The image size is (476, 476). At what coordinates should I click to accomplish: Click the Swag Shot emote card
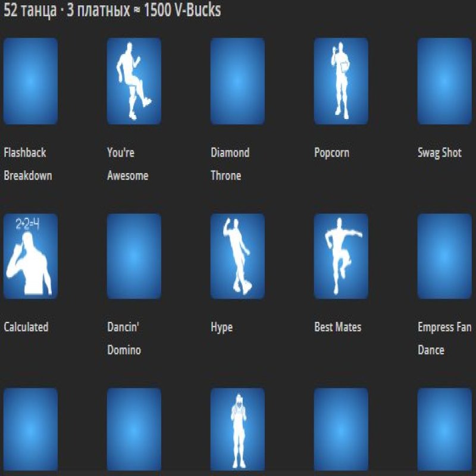[x=444, y=80]
